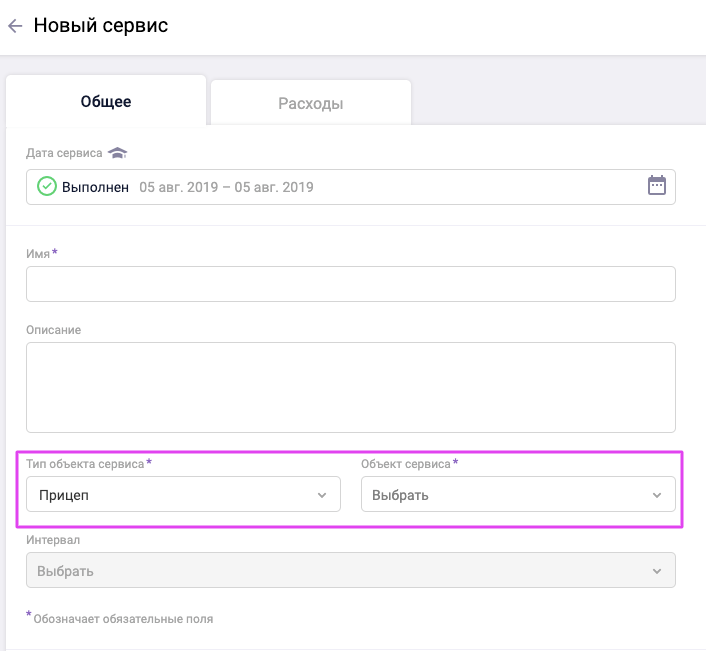Switch to the Расходы tab
Viewport: 706px width, 651px height.
[310, 103]
